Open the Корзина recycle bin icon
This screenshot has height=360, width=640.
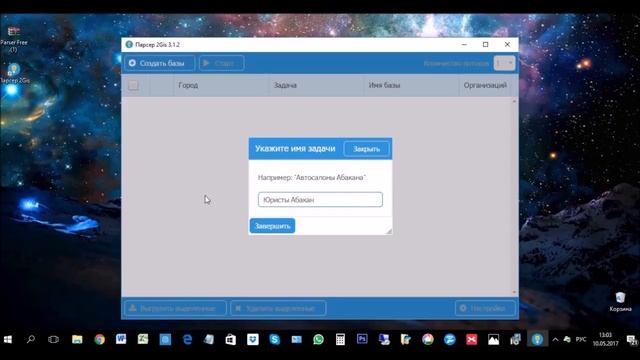click(x=620, y=302)
